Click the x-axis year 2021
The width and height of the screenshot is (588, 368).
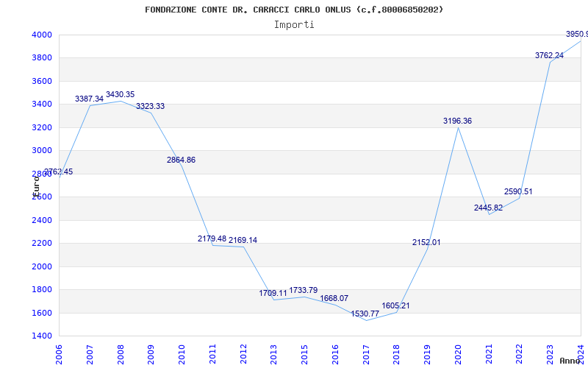coord(489,355)
